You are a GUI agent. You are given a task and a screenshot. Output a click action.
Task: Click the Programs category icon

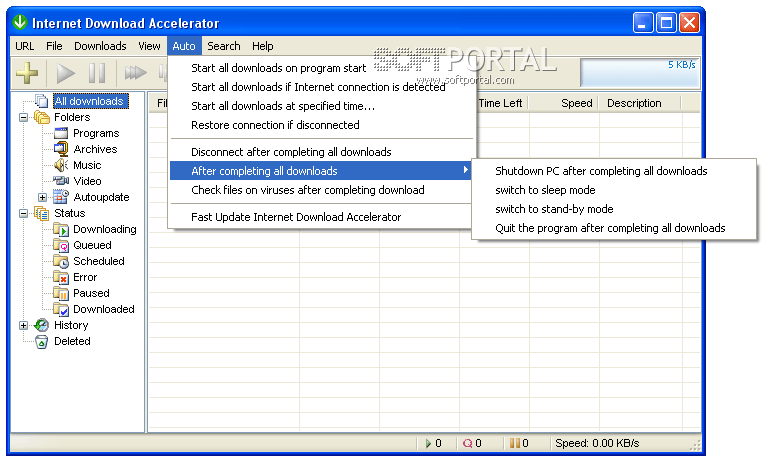coord(61,133)
